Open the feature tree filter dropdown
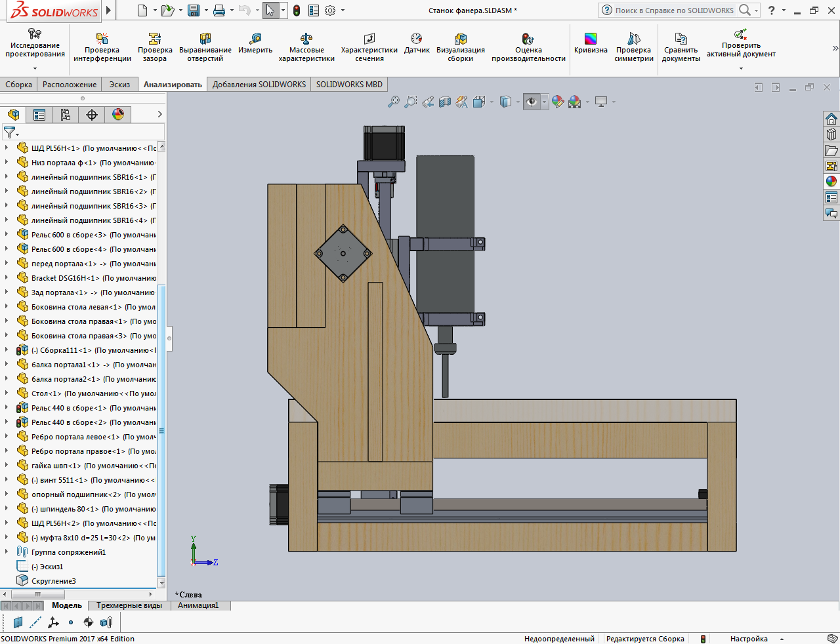Screen dimensions: 840x644 (10, 133)
